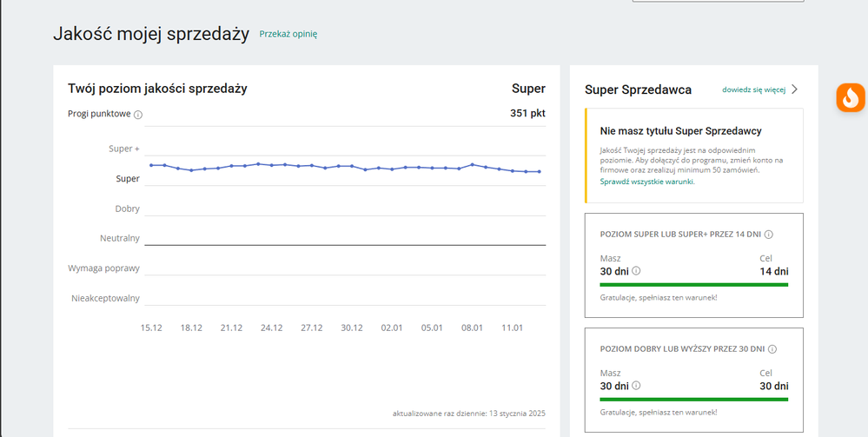The image size is (868, 437).
Task: Click info icon beside Poziom Super lub Super+ heading
Action: click(768, 235)
